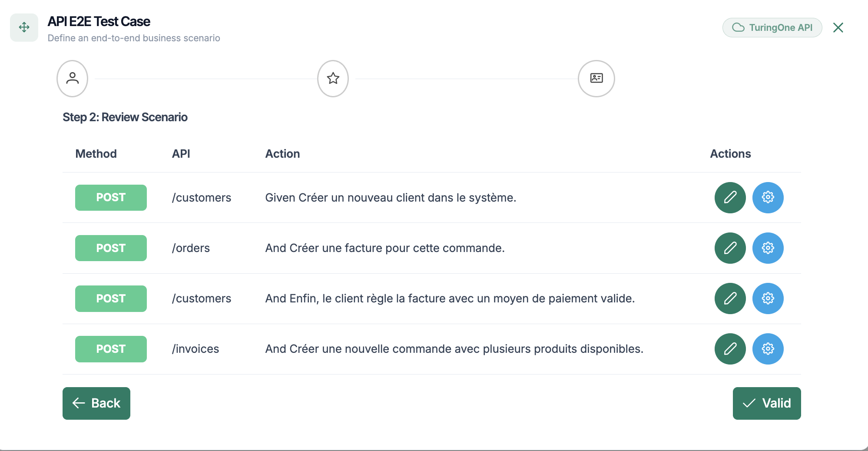Close the API E2E Test Case dialog
Viewport: 868px width, 451px height.
[x=838, y=28]
